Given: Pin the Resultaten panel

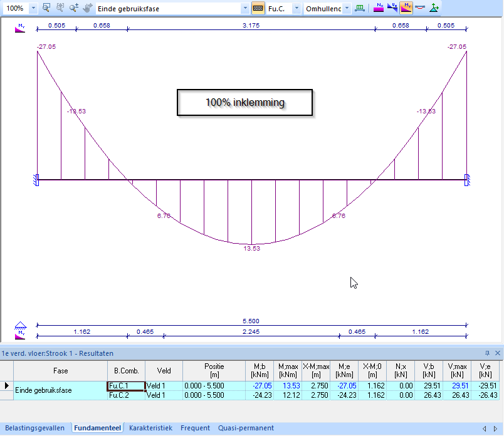Looking at the screenshot, I should coord(487,353).
